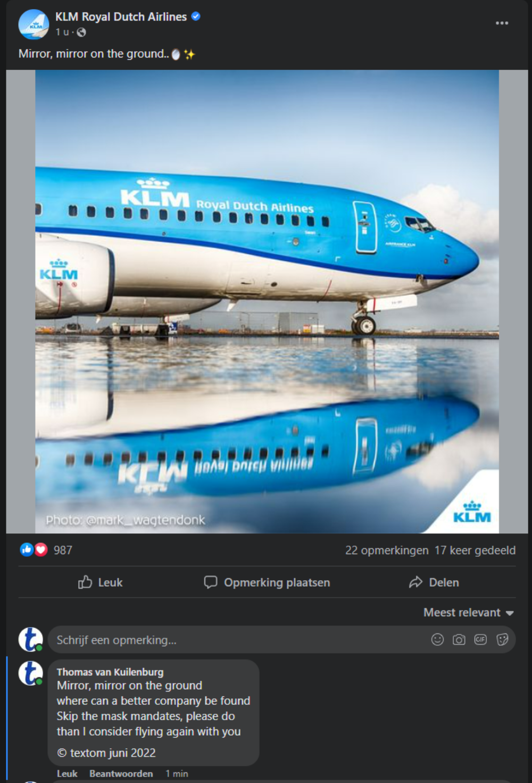Add a GIF to the comment
532x783 pixels.
tap(480, 639)
